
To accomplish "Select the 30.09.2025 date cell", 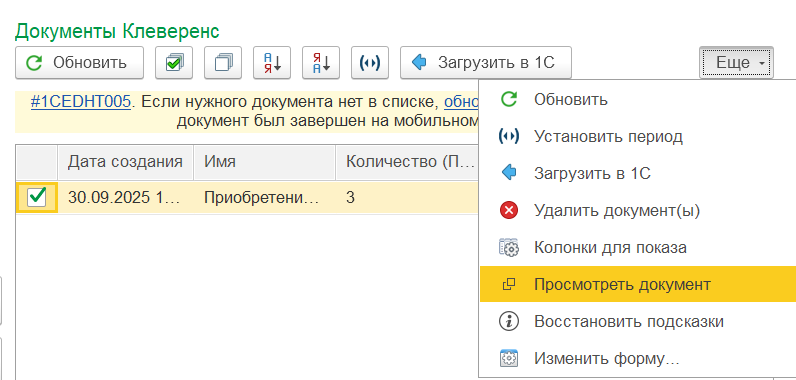I will point(125,197).
